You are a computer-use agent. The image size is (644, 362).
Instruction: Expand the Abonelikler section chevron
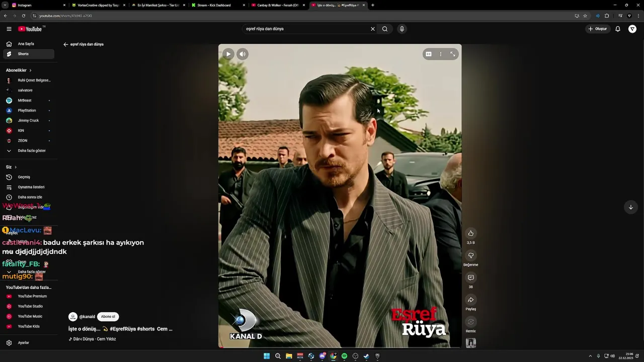30,70
